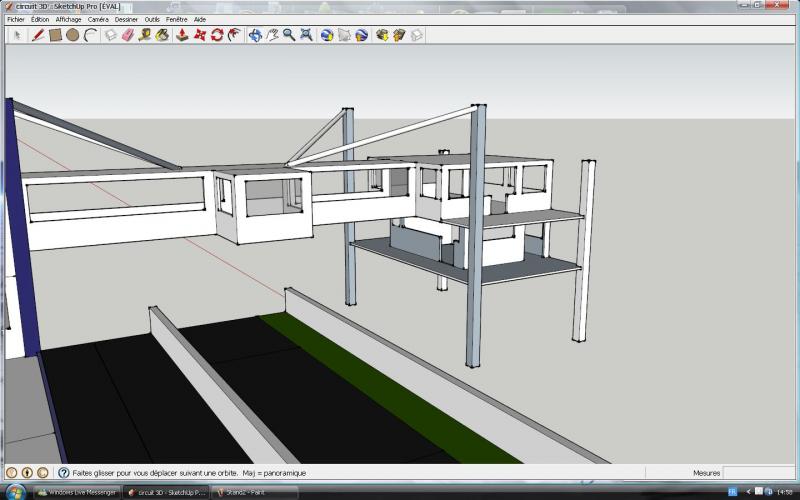The height and width of the screenshot is (500, 800).
Task: Select the arrow Select tool
Action: [x=17, y=34]
